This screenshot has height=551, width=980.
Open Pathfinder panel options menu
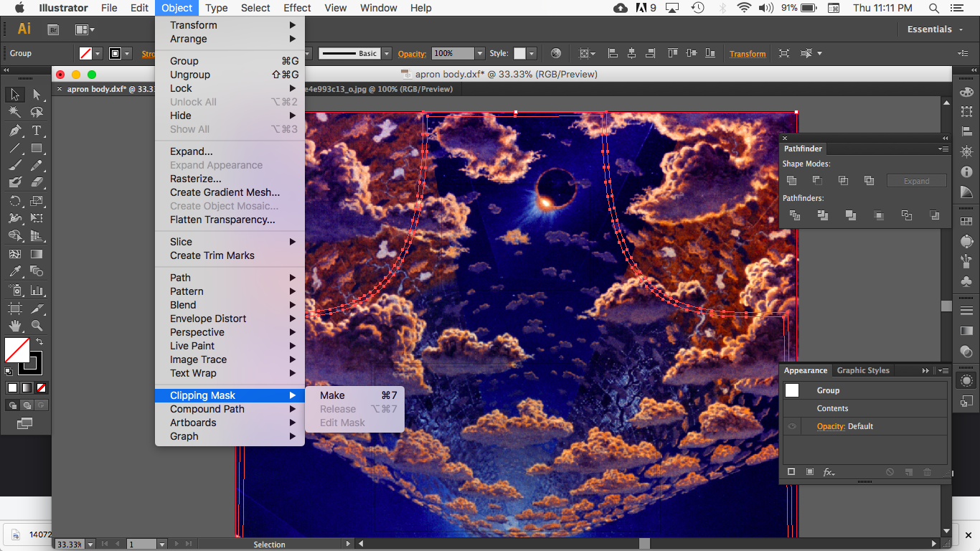coord(943,149)
